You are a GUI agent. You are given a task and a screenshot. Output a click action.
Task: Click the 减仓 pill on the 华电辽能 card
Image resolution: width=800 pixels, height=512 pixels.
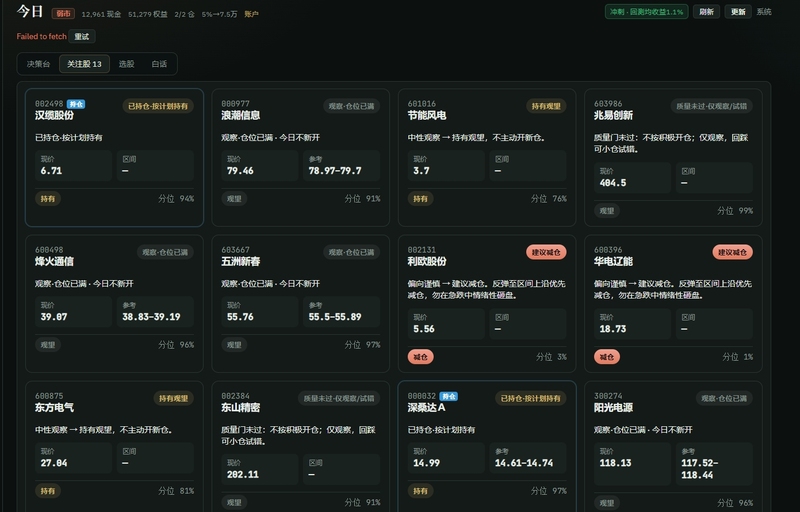[607, 356]
